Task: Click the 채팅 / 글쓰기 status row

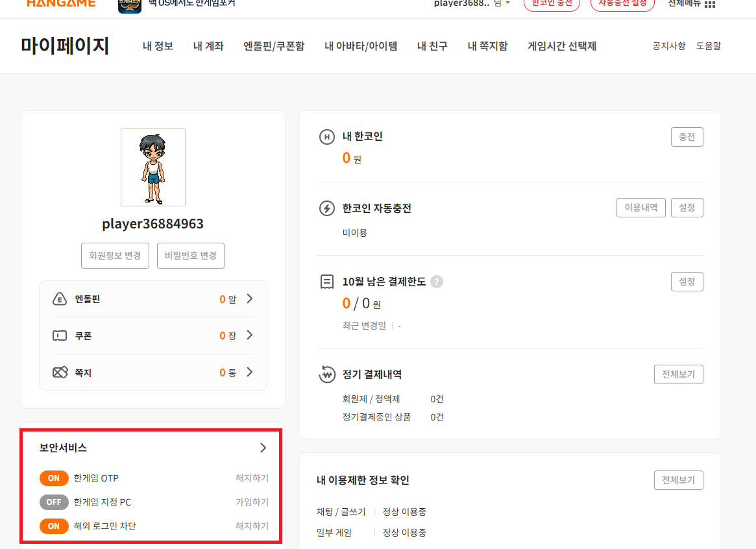Action: click(371, 512)
